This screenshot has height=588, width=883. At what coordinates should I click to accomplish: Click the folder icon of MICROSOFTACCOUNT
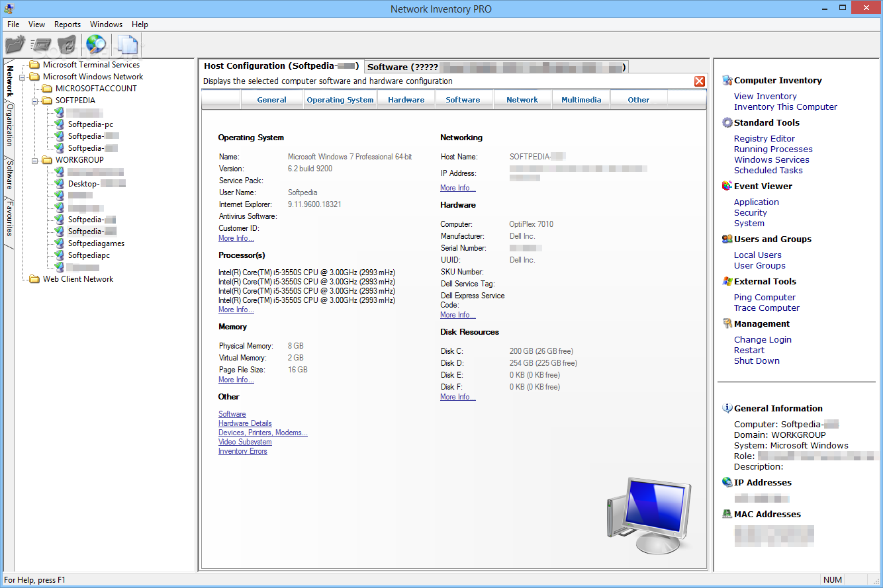pos(47,89)
